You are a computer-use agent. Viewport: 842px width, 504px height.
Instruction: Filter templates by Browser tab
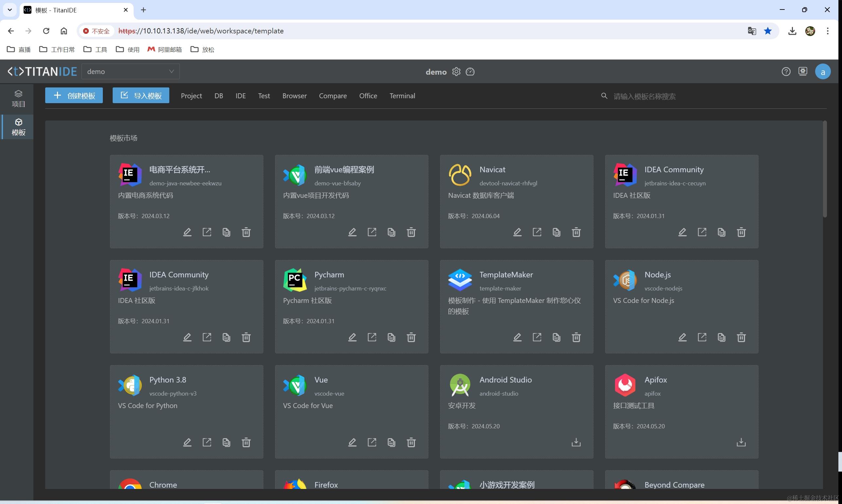pos(294,96)
